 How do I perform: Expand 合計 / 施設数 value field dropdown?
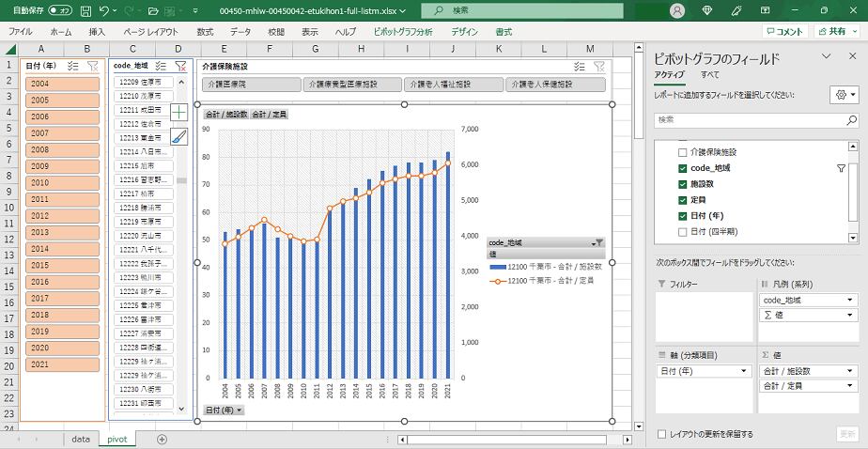click(850, 371)
